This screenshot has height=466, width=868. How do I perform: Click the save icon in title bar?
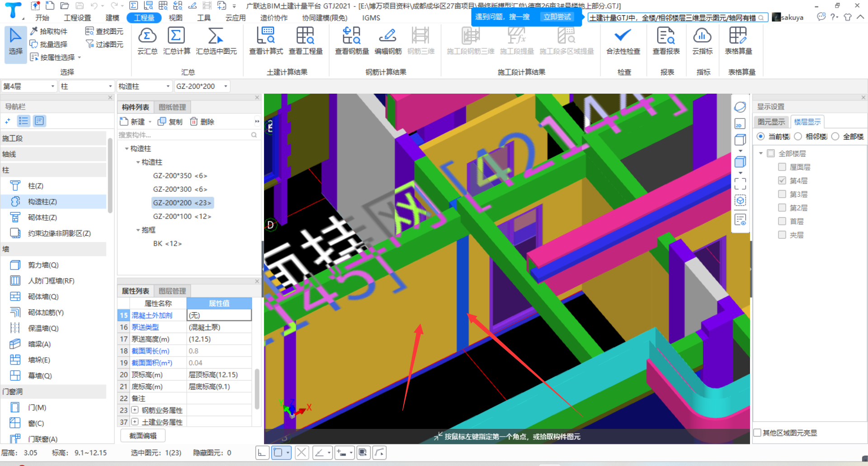[x=80, y=6]
